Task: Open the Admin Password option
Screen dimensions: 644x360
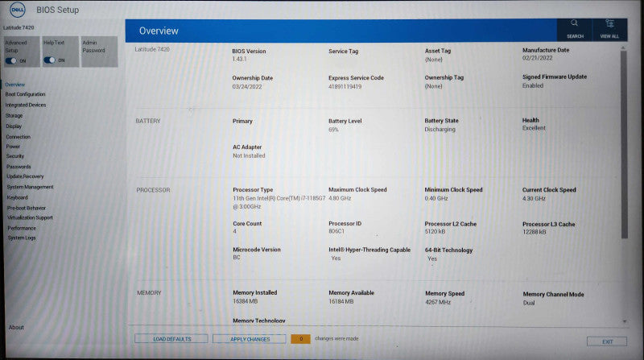Action: (x=99, y=52)
